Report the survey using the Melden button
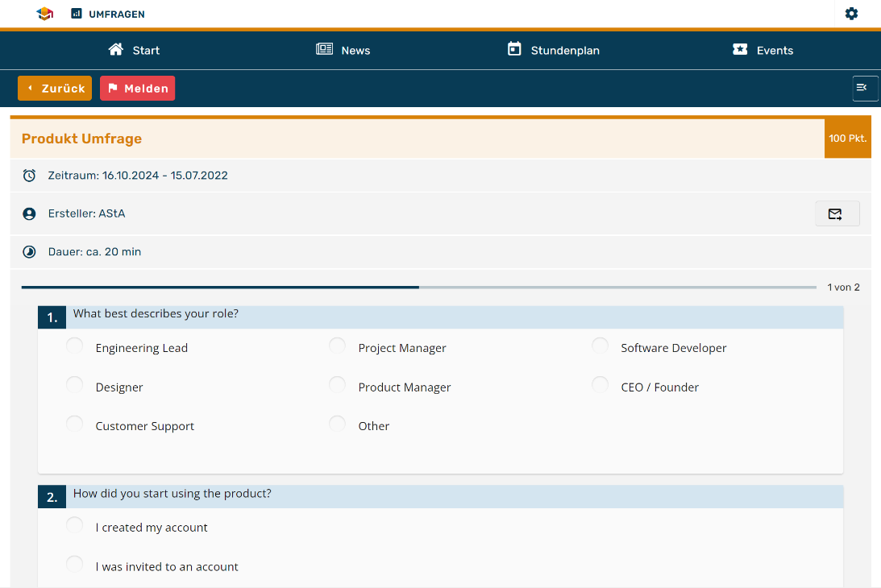881x588 pixels. [x=137, y=88]
